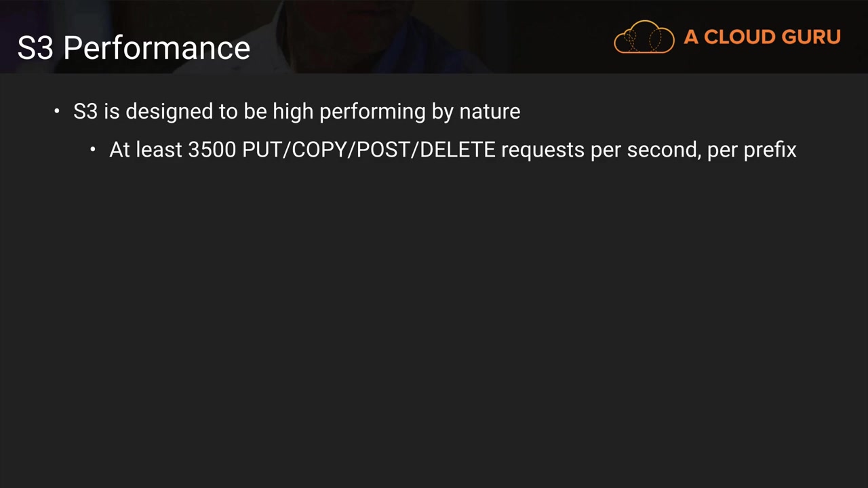Click the first-level bullet dot before "S3 is designed"
Screen dimensions: 868x488
(x=57, y=111)
